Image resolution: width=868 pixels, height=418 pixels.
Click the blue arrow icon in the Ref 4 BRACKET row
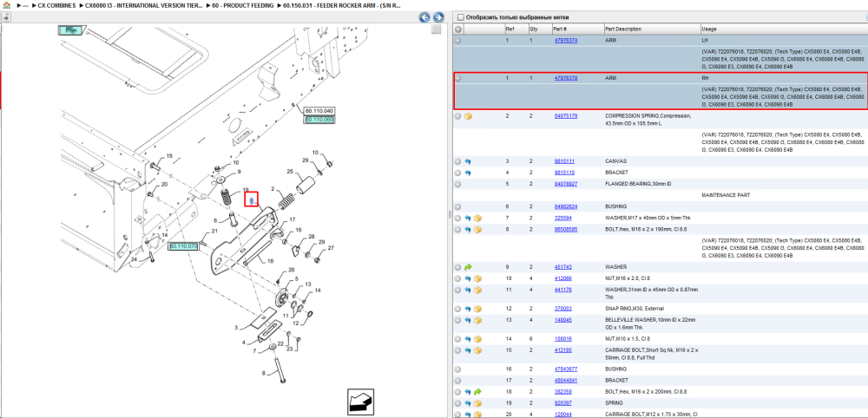[x=469, y=173]
